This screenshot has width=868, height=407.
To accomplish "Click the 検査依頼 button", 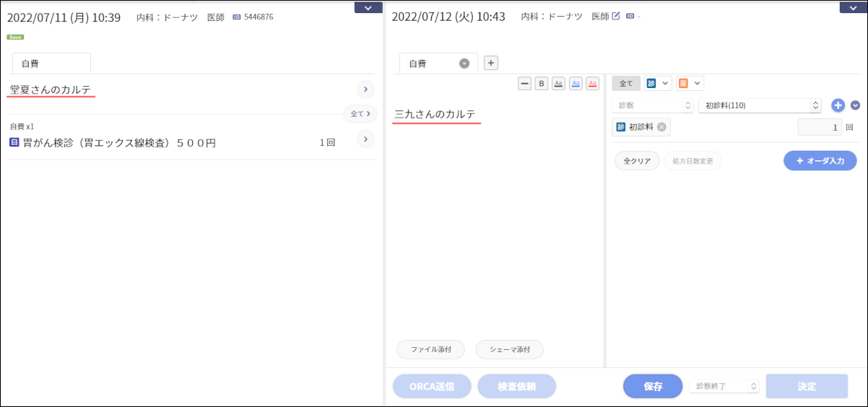I will [x=516, y=386].
